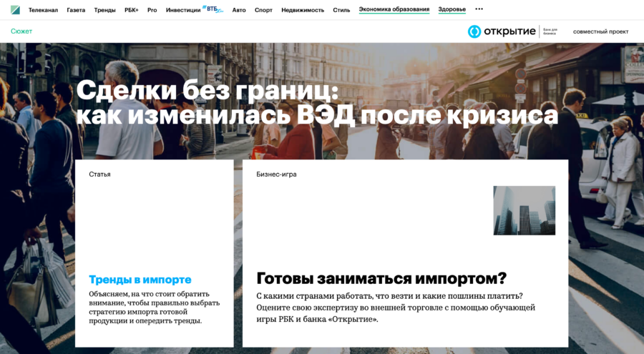Go to the Газета section
Viewport: 644px width, 354px height.
click(76, 10)
